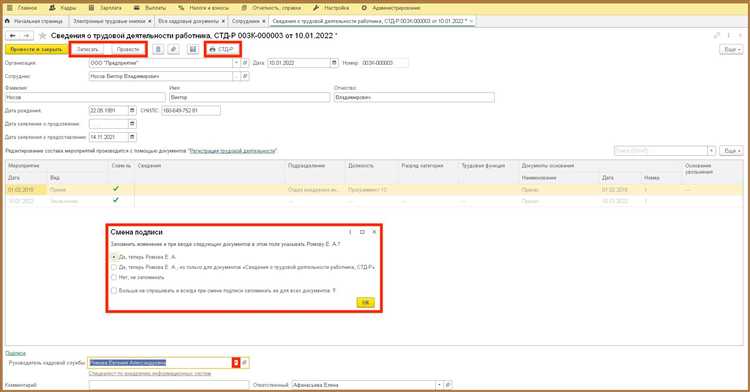Viewport: 750px width, 392px height.
Task: Open the Отчетность, справки section menu
Action: pos(271,8)
